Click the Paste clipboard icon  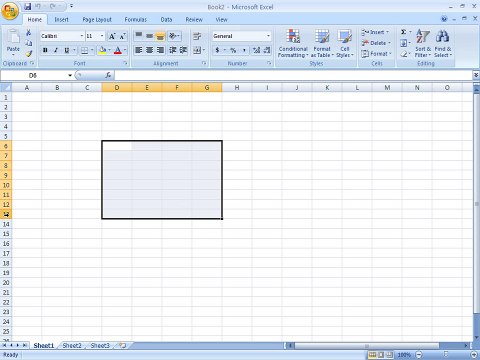click(x=13, y=37)
